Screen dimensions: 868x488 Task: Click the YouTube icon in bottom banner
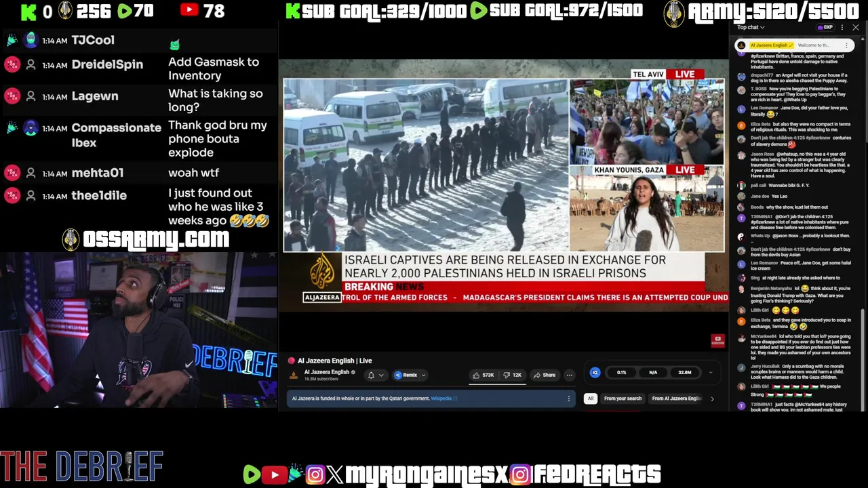pyautogui.click(x=274, y=474)
